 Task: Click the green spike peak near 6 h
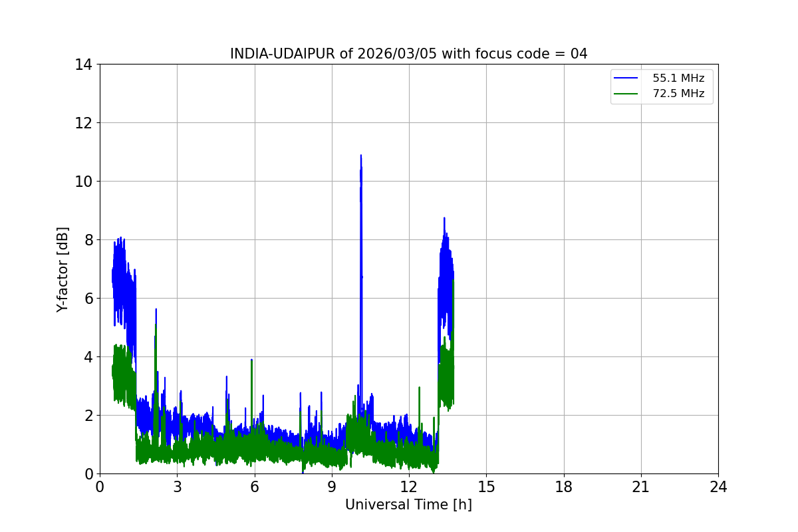point(251,360)
